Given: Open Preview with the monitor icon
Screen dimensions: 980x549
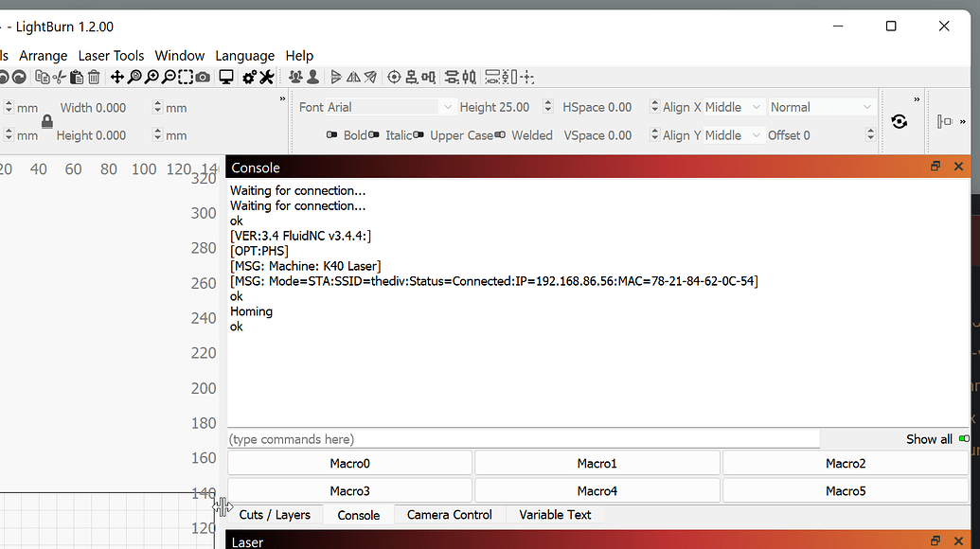Looking at the screenshot, I should [225, 77].
